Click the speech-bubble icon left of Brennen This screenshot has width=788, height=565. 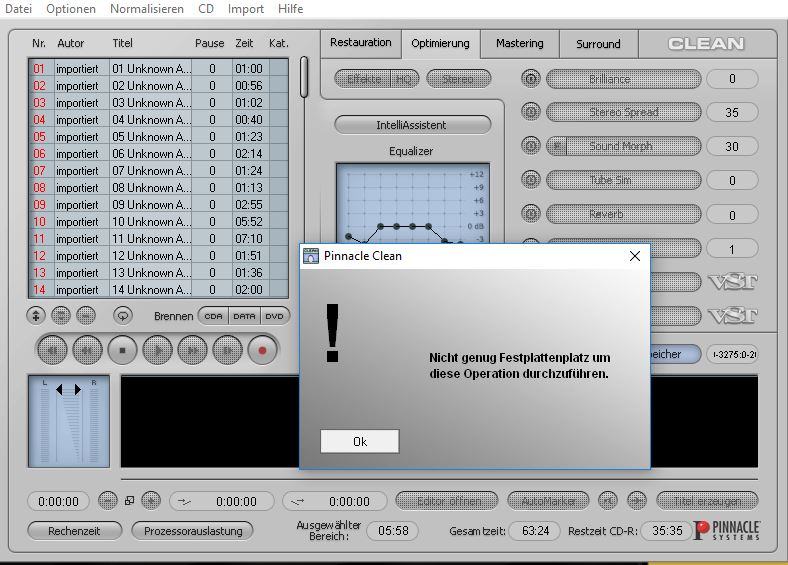(x=123, y=316)
